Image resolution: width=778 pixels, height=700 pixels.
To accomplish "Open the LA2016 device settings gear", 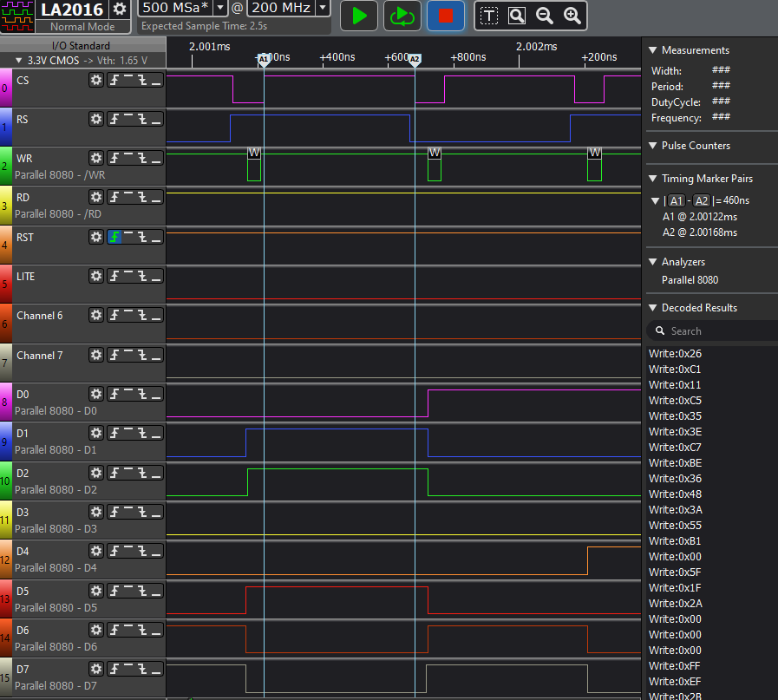I will 120,9.
